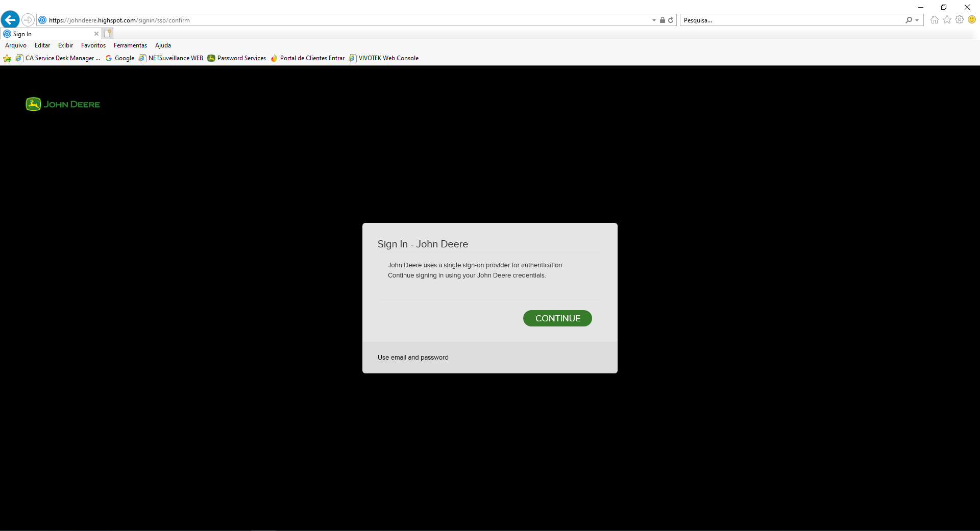The image size is (980, 531).
Task: Open the Tools gear icon
Action: tap(960, 19)
